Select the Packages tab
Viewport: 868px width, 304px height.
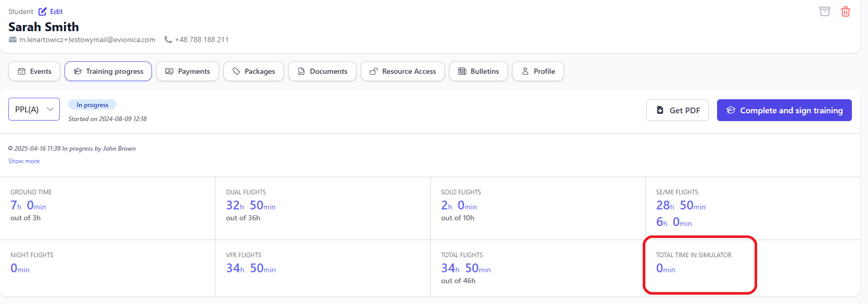tap(253, 71)
